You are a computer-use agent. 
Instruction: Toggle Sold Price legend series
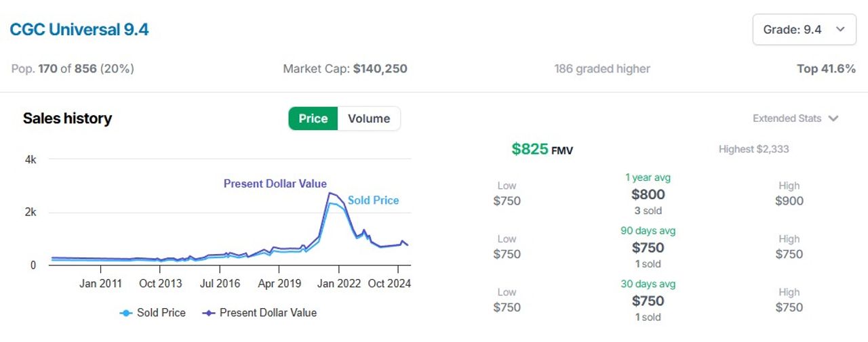pyautogui.click(x=153, y=313)
